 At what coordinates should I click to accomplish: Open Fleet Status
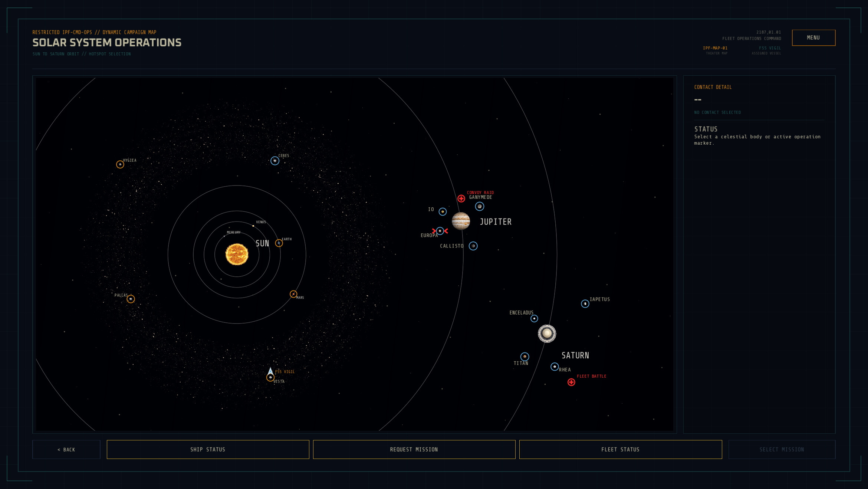point(621,450)
